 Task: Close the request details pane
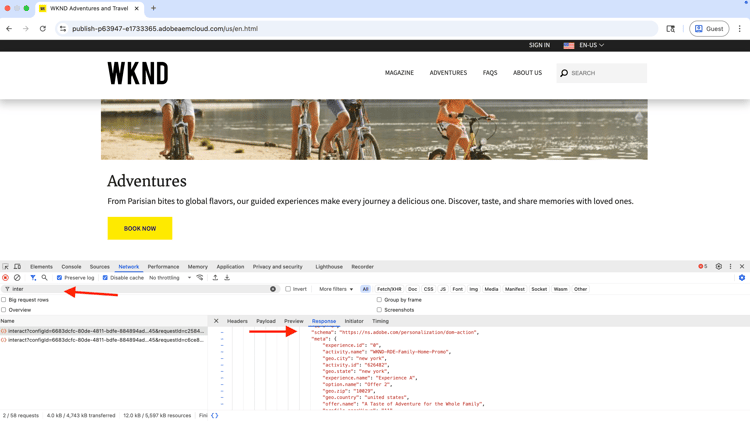(216, 321)
